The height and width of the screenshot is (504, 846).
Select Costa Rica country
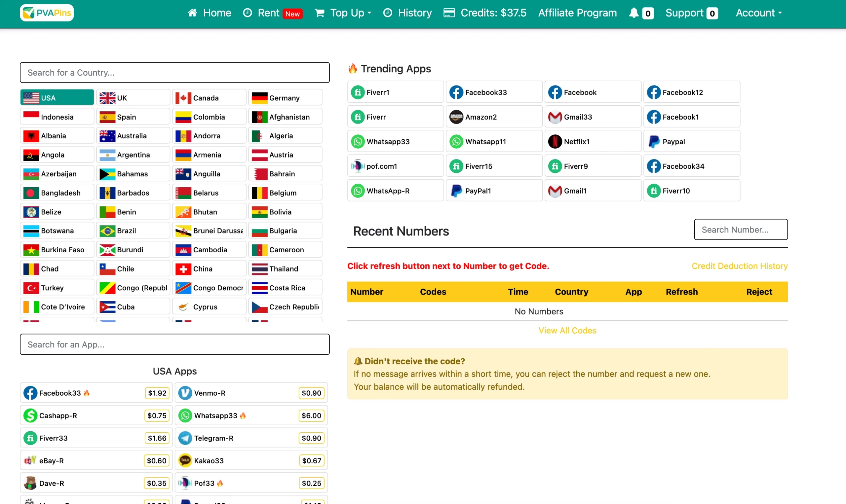(x=286, y=288)
